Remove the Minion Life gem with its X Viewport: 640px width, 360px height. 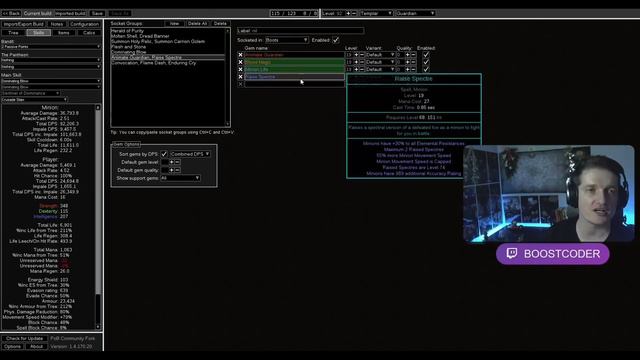[x=240, y=69]
